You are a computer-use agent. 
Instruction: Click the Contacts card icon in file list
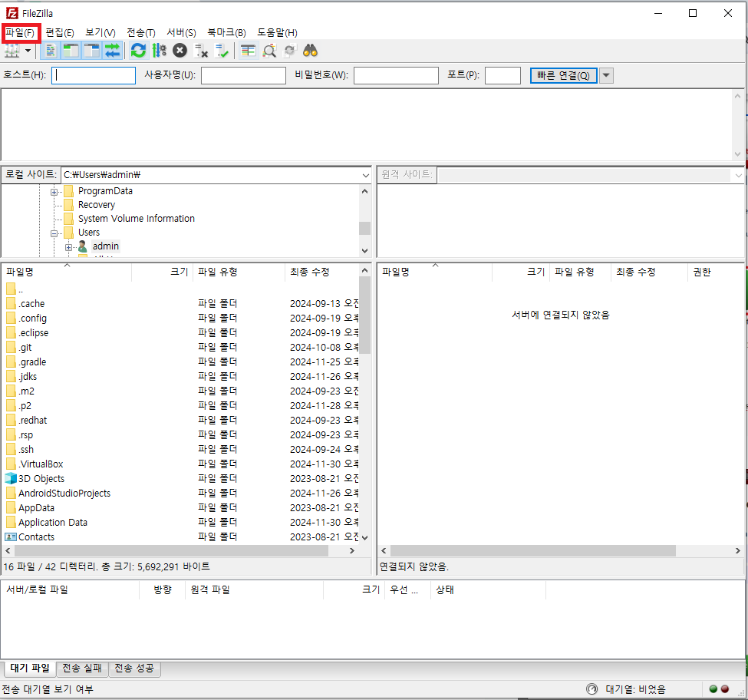[11, 537]
